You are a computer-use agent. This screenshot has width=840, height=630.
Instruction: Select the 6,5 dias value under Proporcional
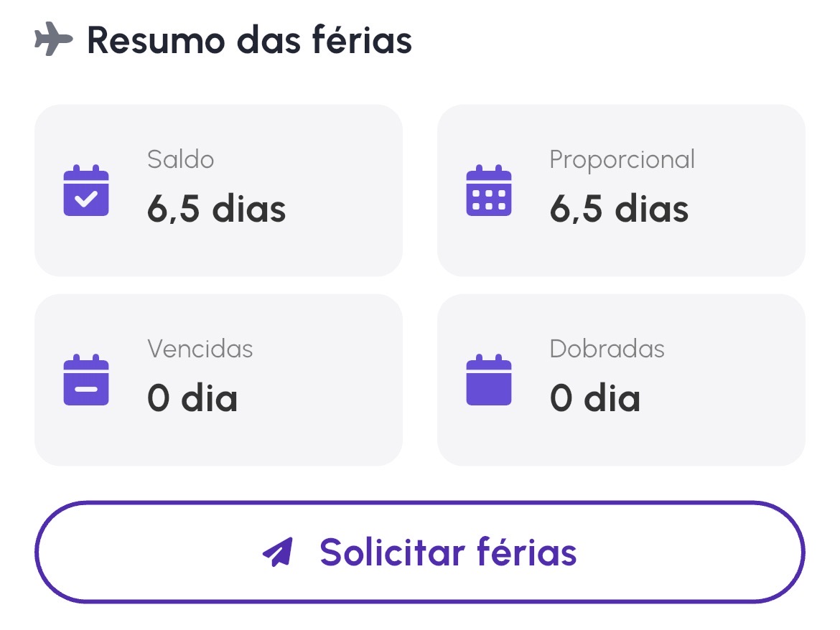[619, 210]
